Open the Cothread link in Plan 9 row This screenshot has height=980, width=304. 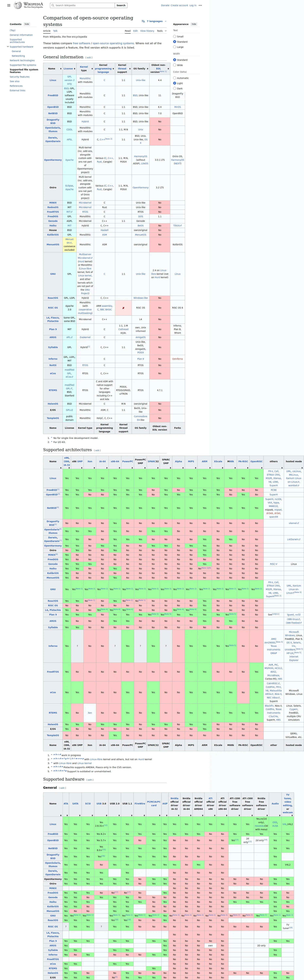click(x=123, y=329)
